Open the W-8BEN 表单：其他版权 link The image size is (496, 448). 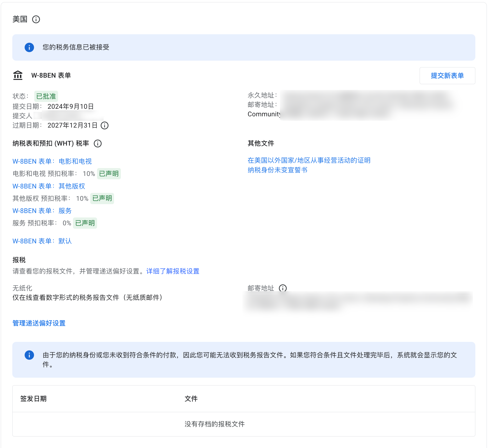[x=48, y=186]
